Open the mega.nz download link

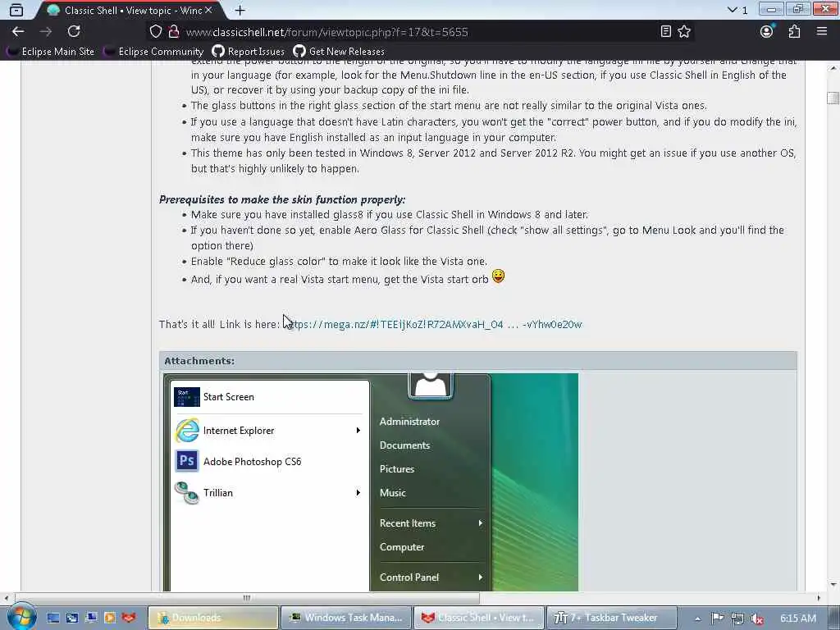[x=434, y=324]
